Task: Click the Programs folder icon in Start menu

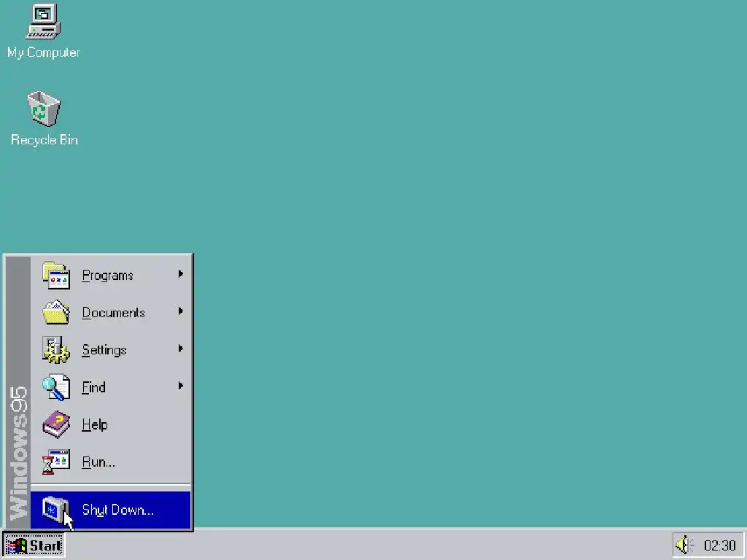Action: pos(56,275)
